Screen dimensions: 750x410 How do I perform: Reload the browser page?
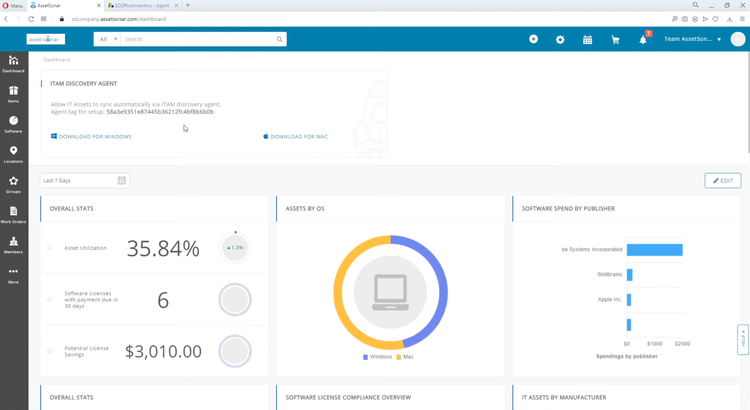[x=31, y=19]
